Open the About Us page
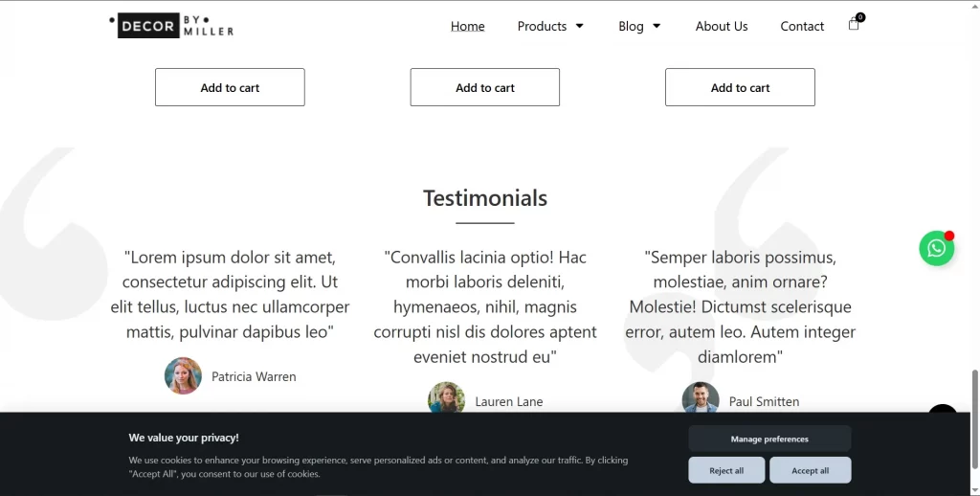The image size is (980, 496). (722, 26)
